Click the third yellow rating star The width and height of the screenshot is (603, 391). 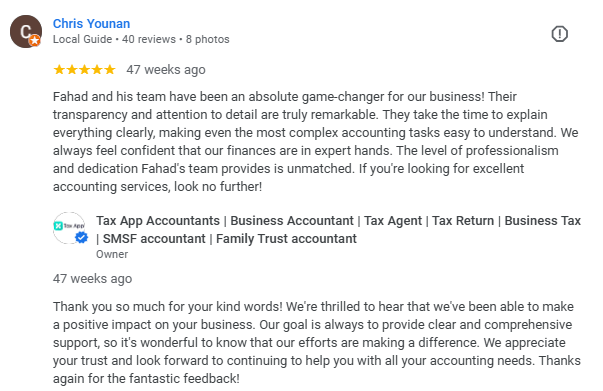[x=85, y=70]
